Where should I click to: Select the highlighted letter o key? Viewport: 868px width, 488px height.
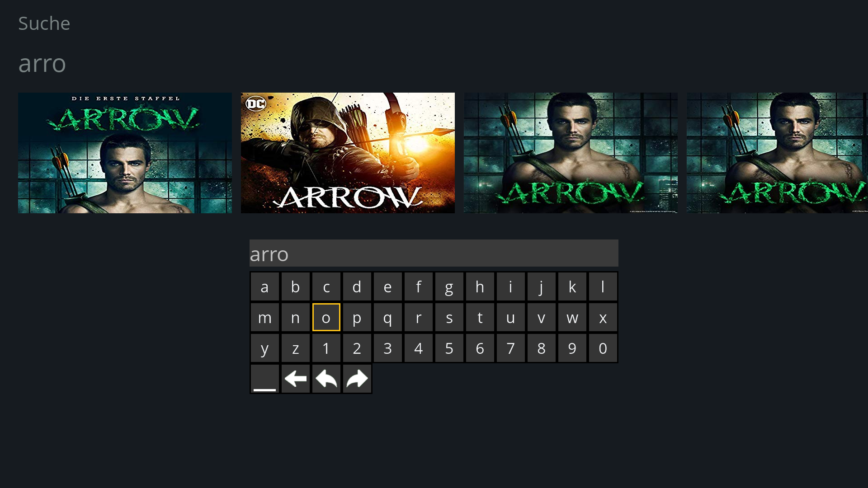[x=326, y=317]
